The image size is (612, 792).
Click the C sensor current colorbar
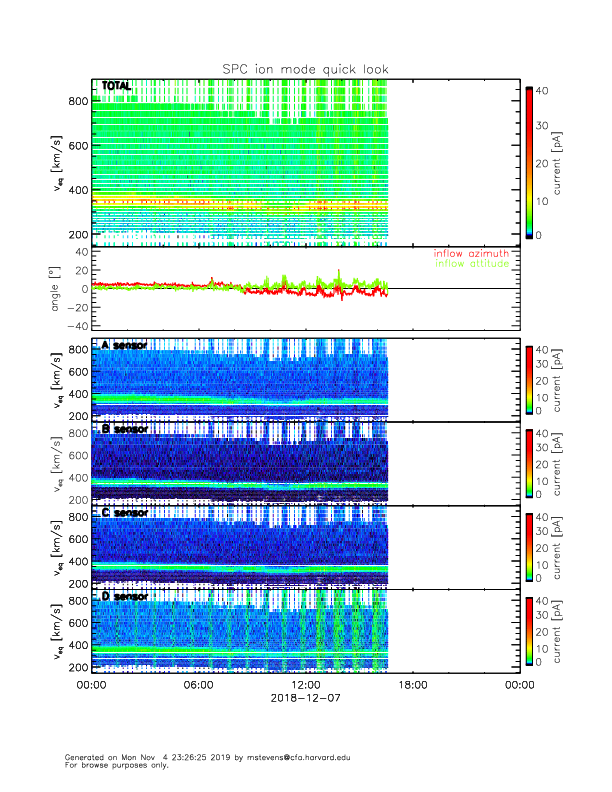point(529,546)
